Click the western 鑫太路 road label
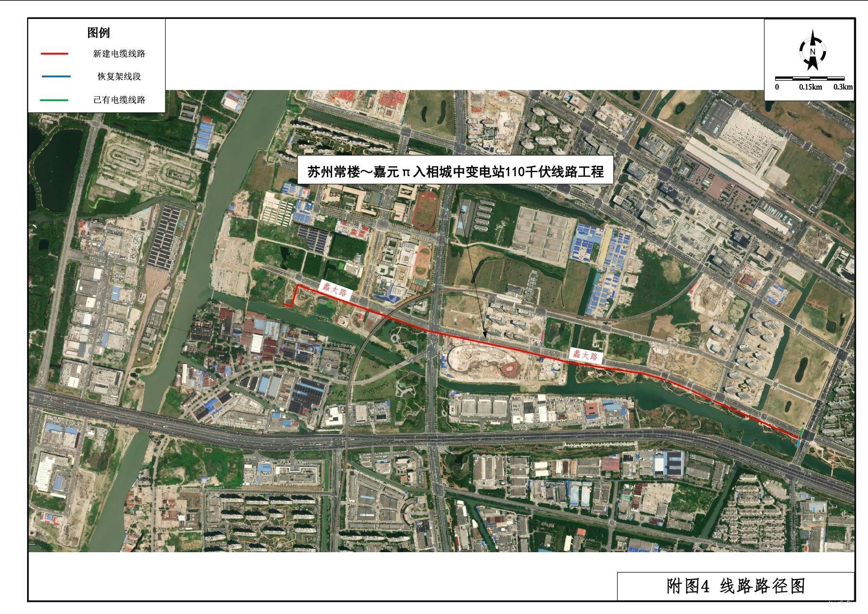 (335, 289)
